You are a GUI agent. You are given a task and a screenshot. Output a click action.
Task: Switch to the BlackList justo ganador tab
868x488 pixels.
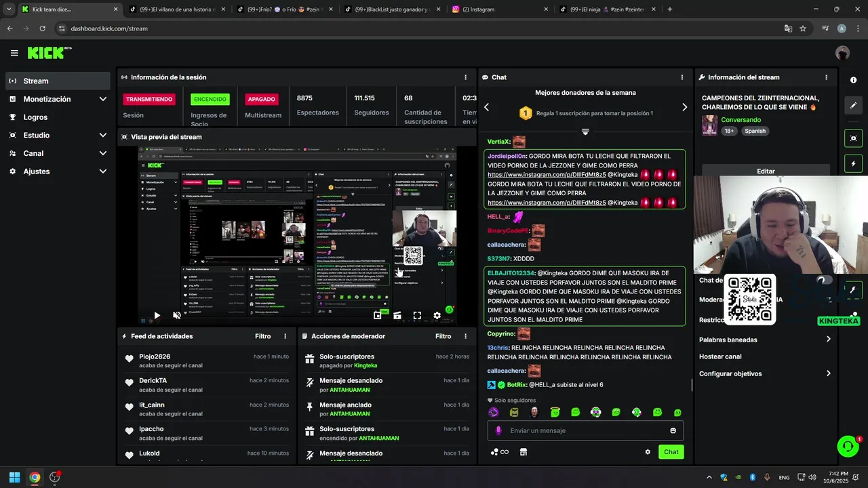pyautogui.click(x=393, y=9)
